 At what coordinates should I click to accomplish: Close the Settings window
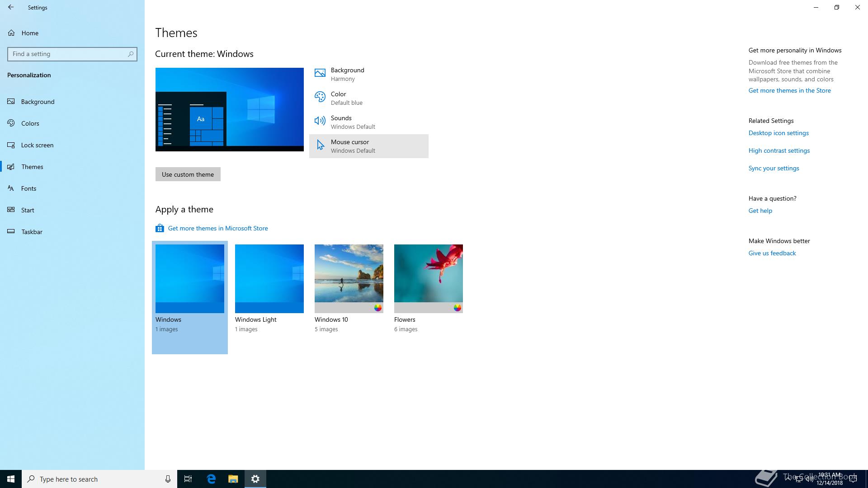(x=858, y=7)
